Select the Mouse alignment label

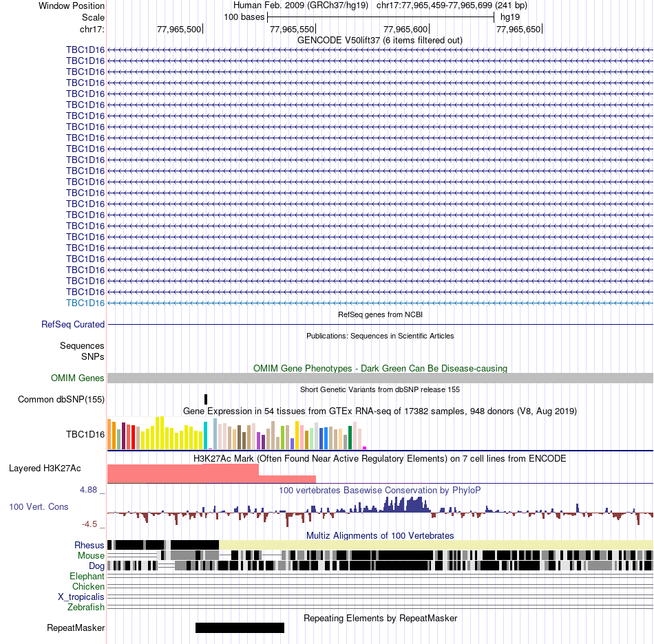click(x=91, y=556)
